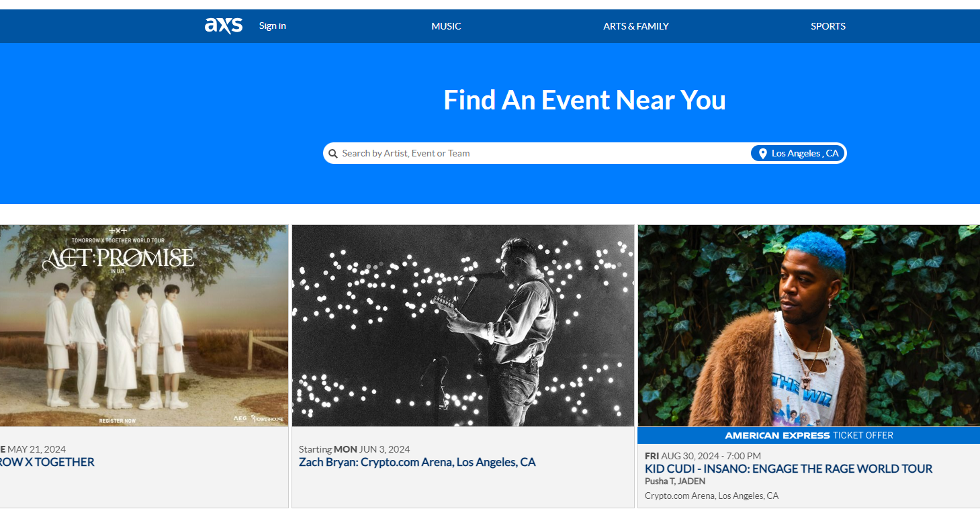Open KID CUDI - INSANO world tour link

tap(788, 469)
